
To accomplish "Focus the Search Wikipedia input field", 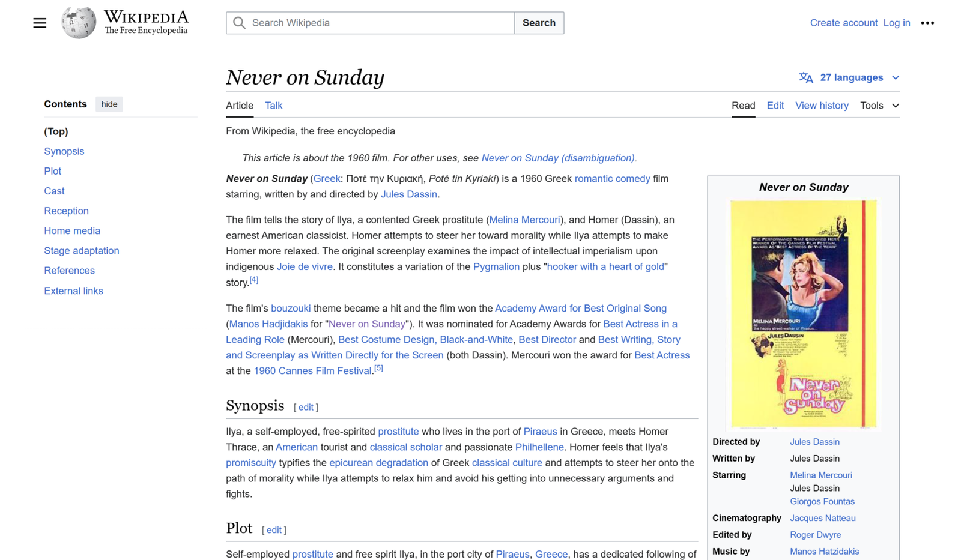I will [378, 23].
